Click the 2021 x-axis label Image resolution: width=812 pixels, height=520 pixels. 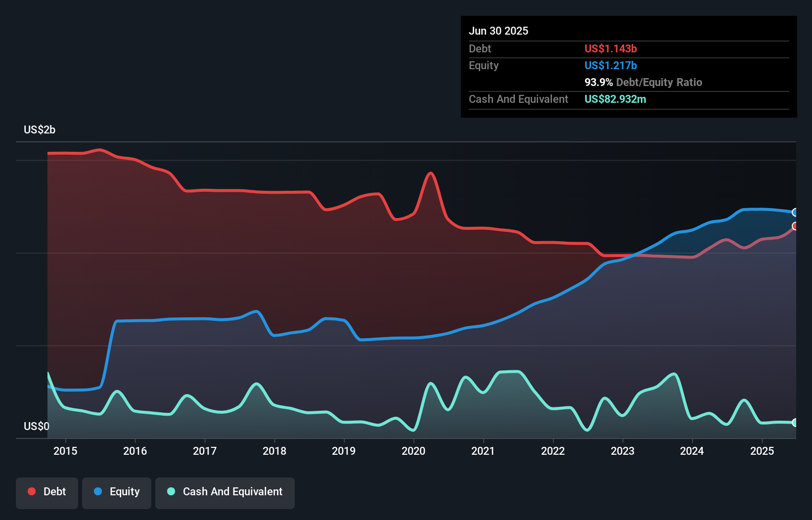click(483, 451)
